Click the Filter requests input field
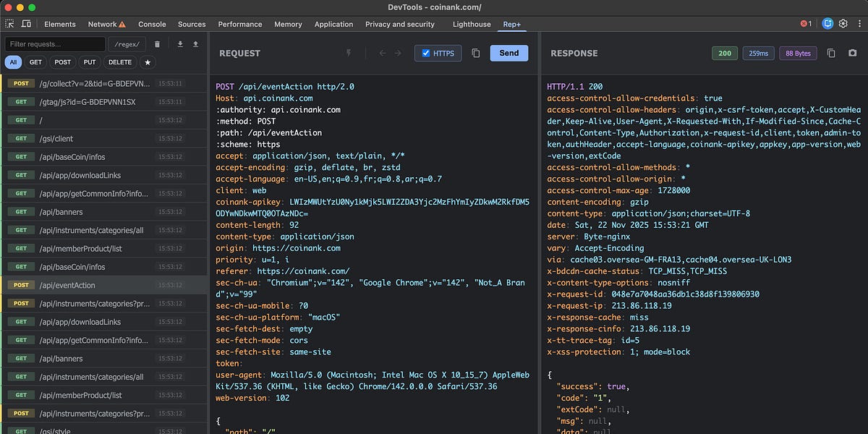868x434 pixels. (54, 43)
